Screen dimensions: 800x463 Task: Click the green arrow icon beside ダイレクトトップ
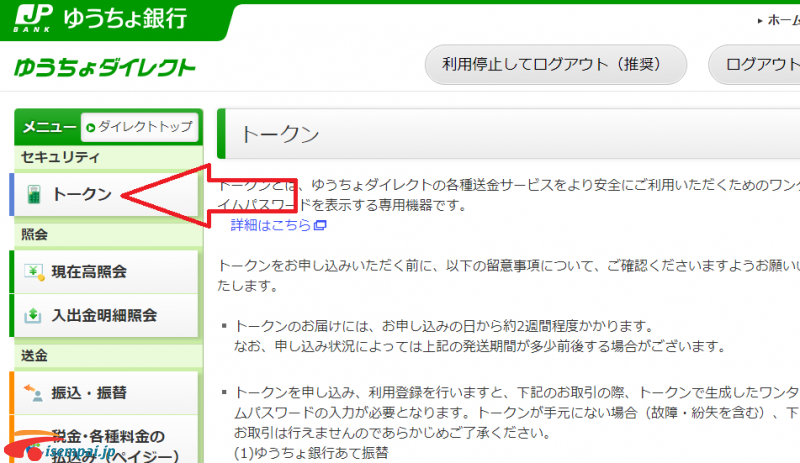coord(91,128)
